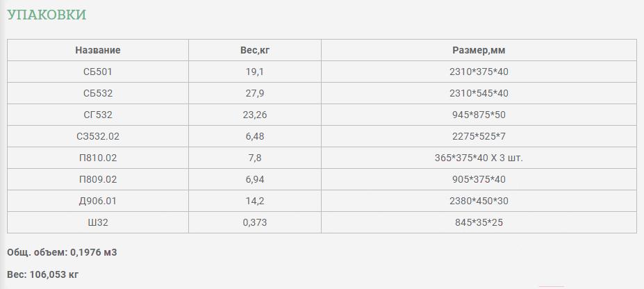Click the СЗ532.02 name cell
This screenshot has height=289, width=644.
point(98,136)
